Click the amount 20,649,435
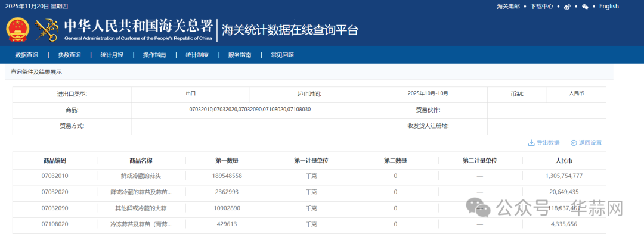This screenshot has height=234, width=644. pos(564,192)
